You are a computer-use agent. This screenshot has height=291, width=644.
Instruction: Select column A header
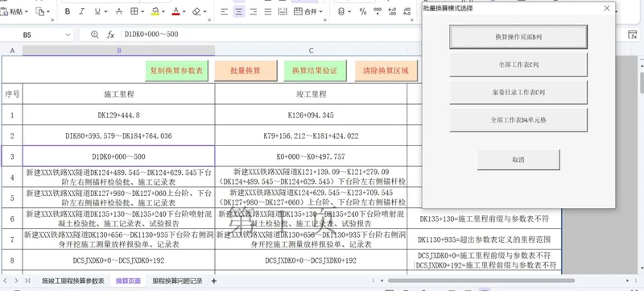click(12, 51)
